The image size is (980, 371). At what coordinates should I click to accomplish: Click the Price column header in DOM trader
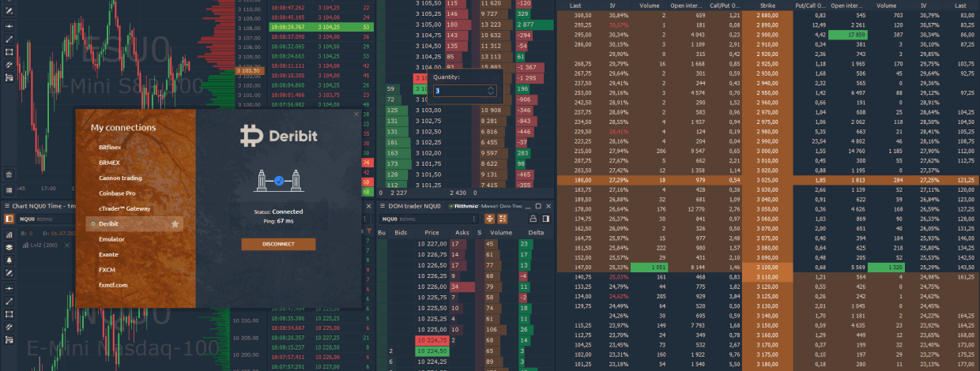pyautogui.click(x=432, y=232)
